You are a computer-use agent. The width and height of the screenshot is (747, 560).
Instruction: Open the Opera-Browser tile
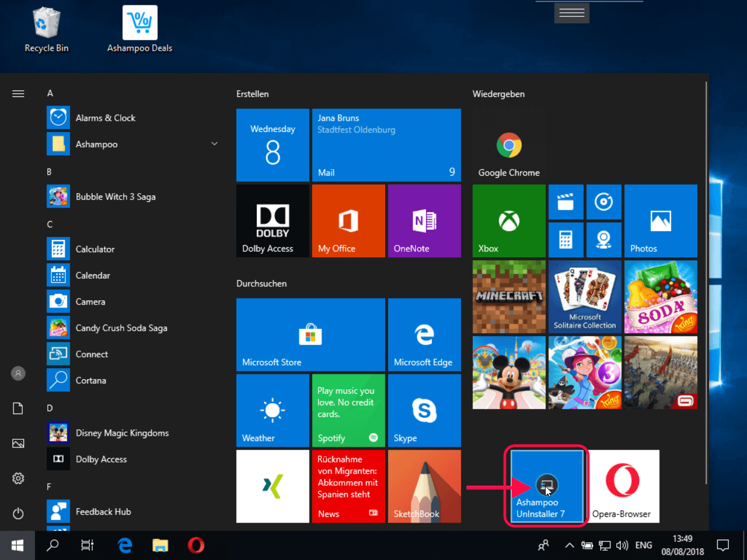[623, 487]
